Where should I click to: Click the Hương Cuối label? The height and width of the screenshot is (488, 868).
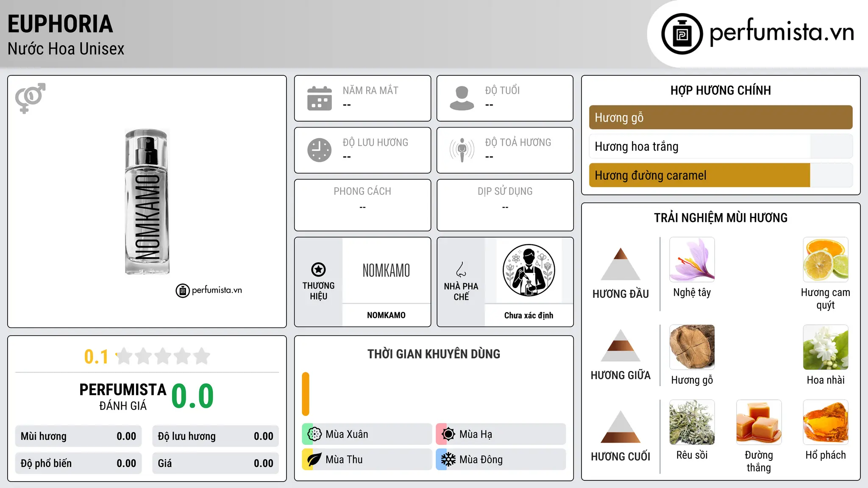pos(620,457)
